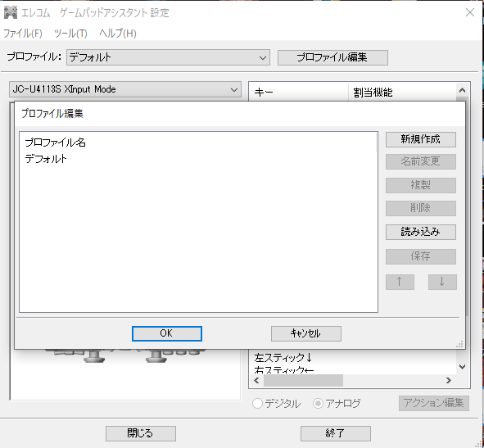The width and height of the screenshot is (484, 448).
Task: Click the move down arrow button
Action: [442, 282]
